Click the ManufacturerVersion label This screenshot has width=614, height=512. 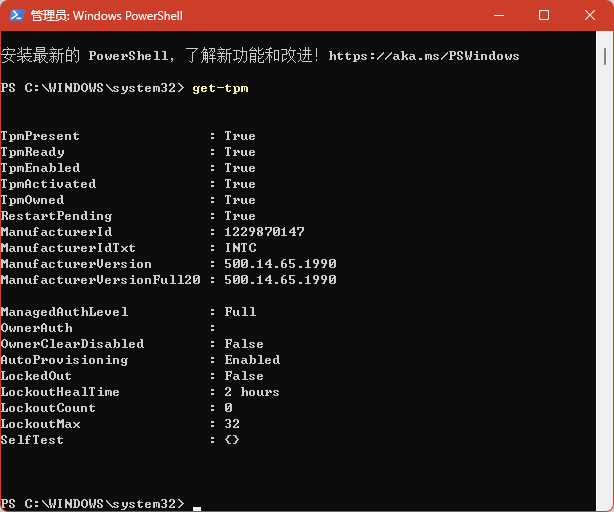click(76, 264)
